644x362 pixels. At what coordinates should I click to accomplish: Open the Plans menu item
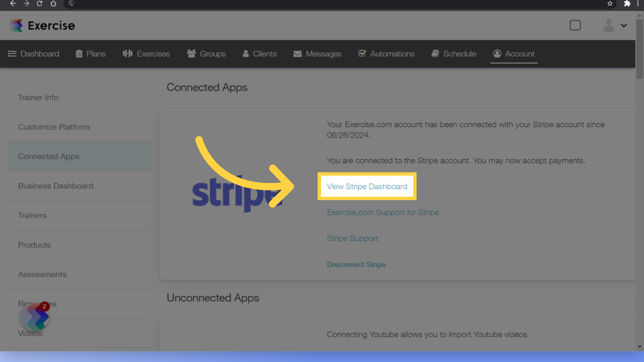tap(91, 54)
